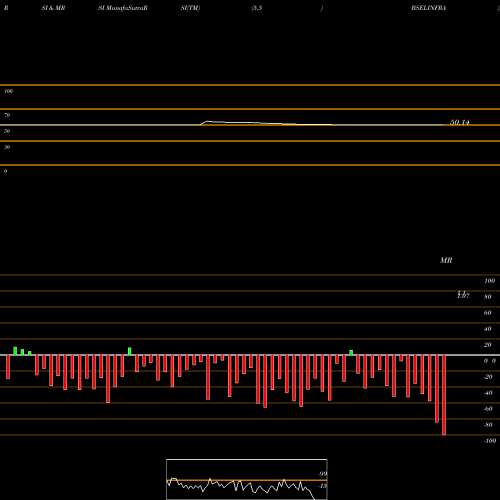Open the mini line chart thumbnail

(x=247, y=479)
